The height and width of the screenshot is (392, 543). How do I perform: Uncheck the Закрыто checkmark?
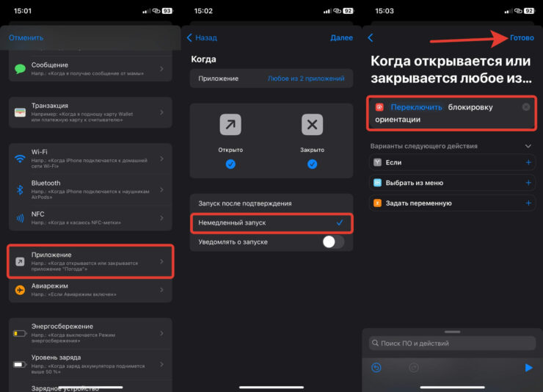(x=312, y=164)
